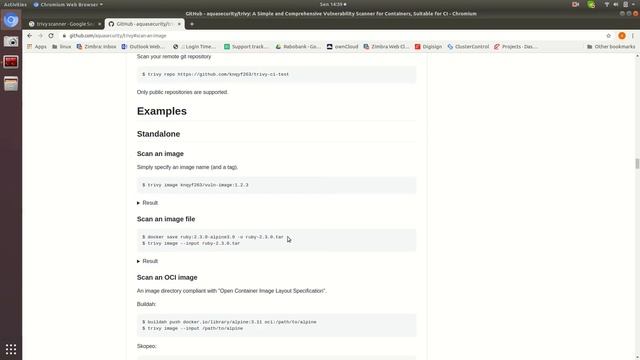Open the volume icon in system tray

[x=616, y=4]
